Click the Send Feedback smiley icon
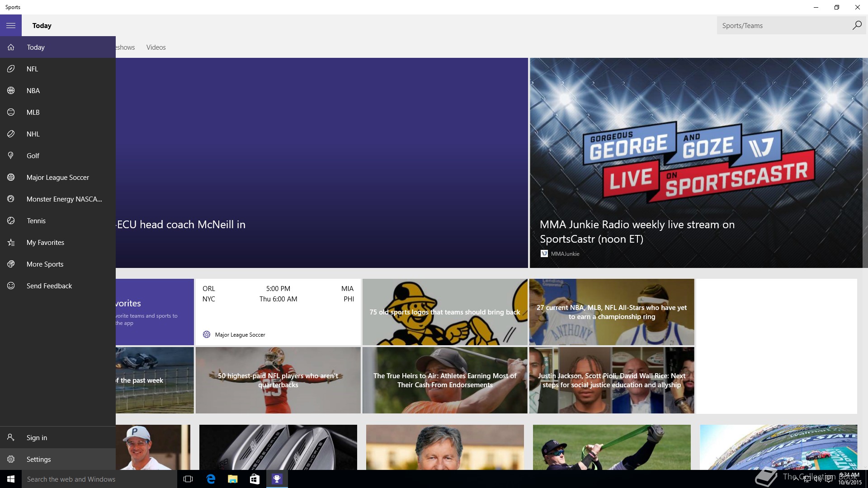Screen dimensions: 868x488 pos(11,286)
